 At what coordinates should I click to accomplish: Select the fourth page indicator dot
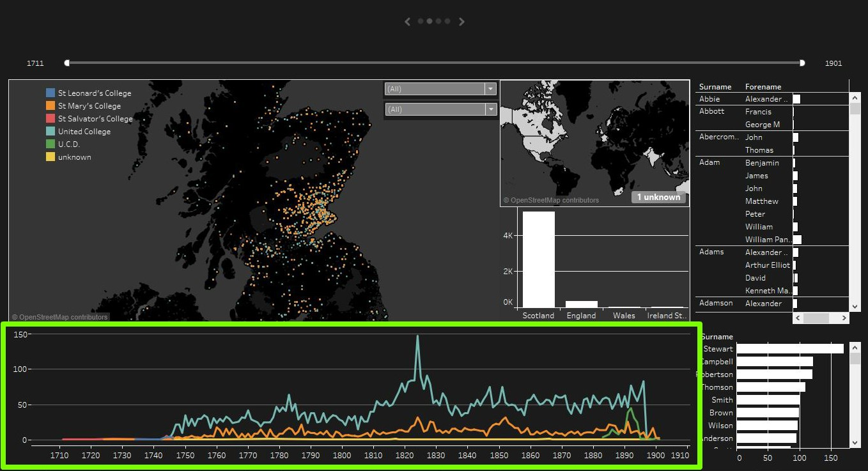[447, 21]
